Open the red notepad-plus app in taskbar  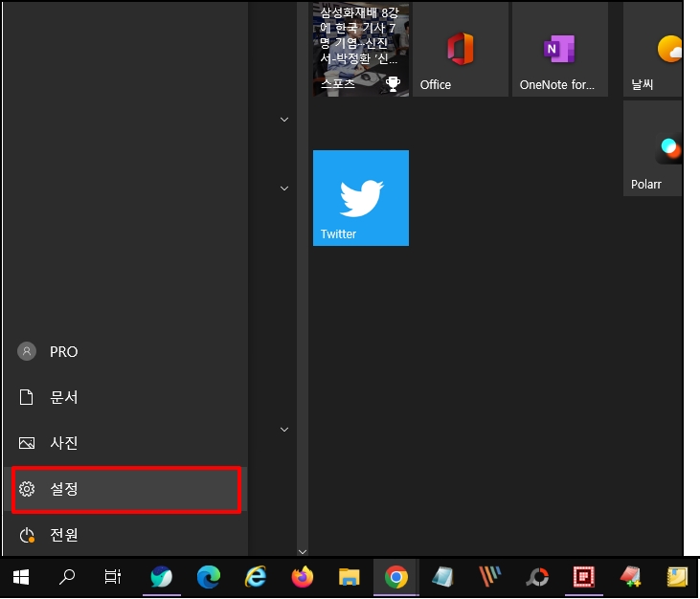point(630,577)
